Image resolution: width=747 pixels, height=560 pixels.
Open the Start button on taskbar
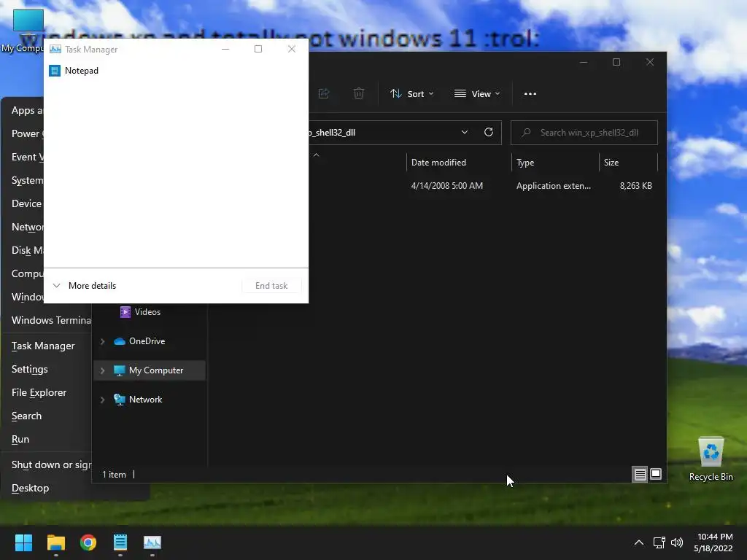[x=24, y=542]
